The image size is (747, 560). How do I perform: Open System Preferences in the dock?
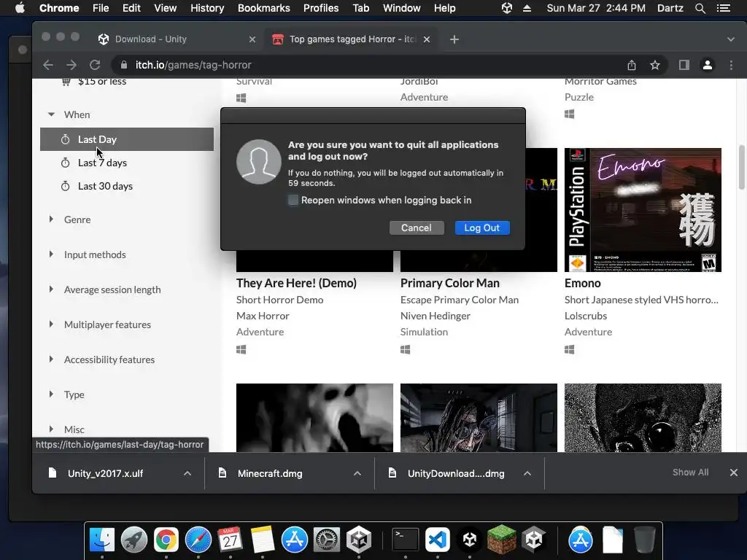coord(327,540)
